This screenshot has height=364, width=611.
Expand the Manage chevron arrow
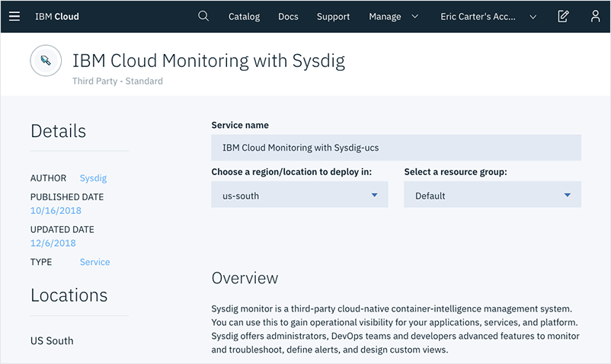[415, 16]
